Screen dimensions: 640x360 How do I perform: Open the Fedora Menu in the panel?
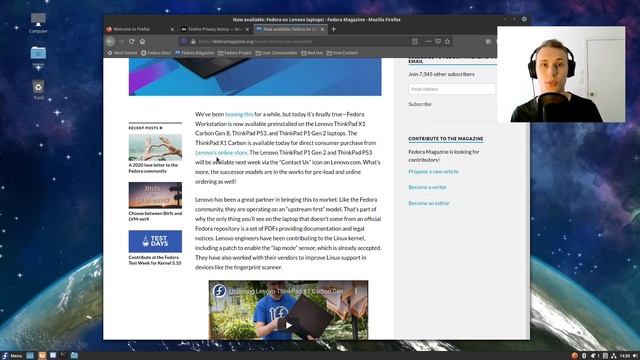click(x=12, y=356)
